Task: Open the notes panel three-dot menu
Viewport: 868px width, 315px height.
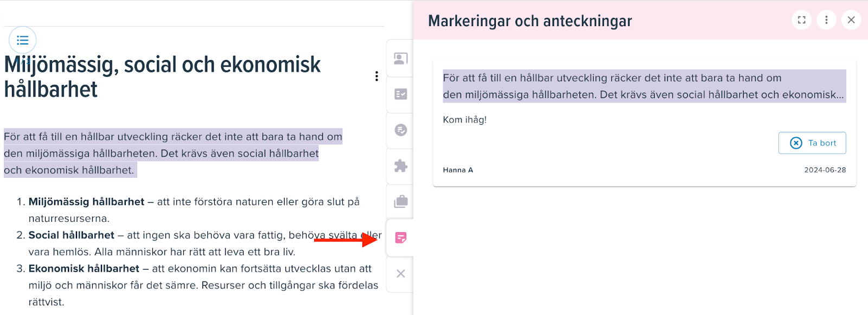Action: coord(826,20)
